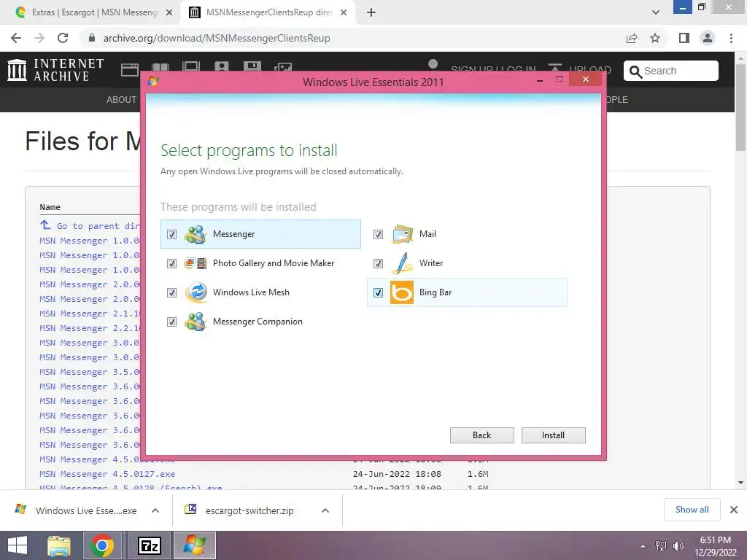Disable the Bing Bar checkbox
This screenshot has height=560, width=747.
[x=378, y=292]
